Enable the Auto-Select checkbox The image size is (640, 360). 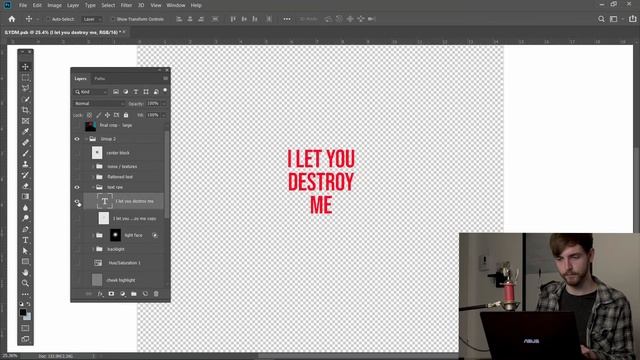pos(48,19)
